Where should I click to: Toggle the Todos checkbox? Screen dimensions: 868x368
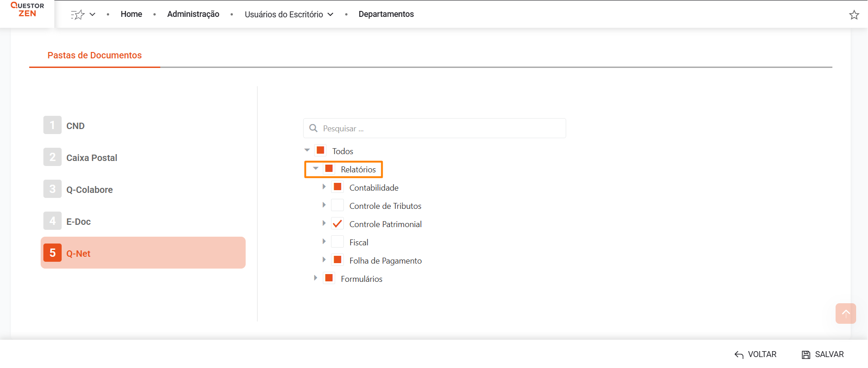click(321, 150)
